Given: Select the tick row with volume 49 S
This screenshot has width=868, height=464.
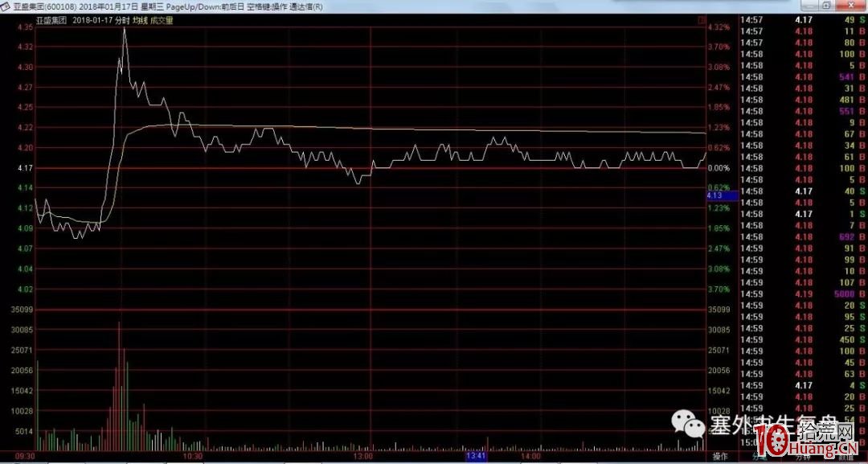Looking at the screenshot, I should click(x=803, y=20).
